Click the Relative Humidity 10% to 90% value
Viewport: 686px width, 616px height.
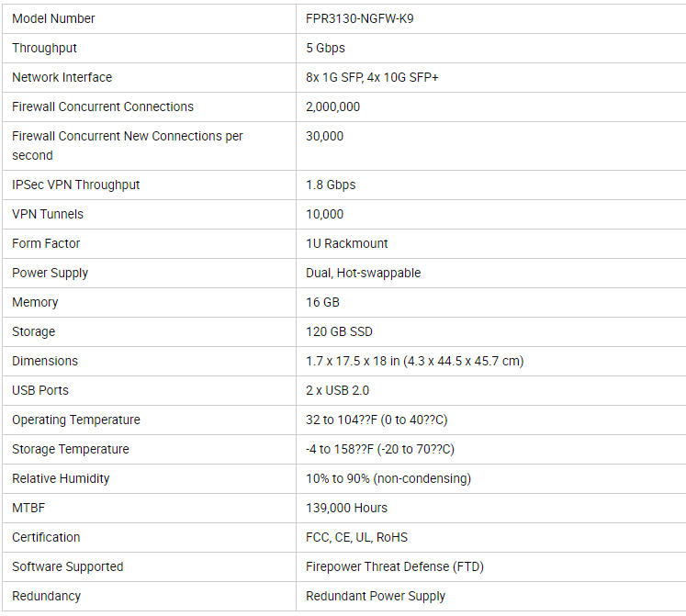pos(388,478)
